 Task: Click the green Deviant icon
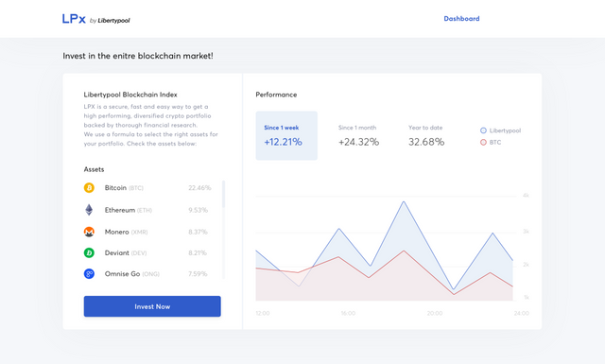(89, 252)
